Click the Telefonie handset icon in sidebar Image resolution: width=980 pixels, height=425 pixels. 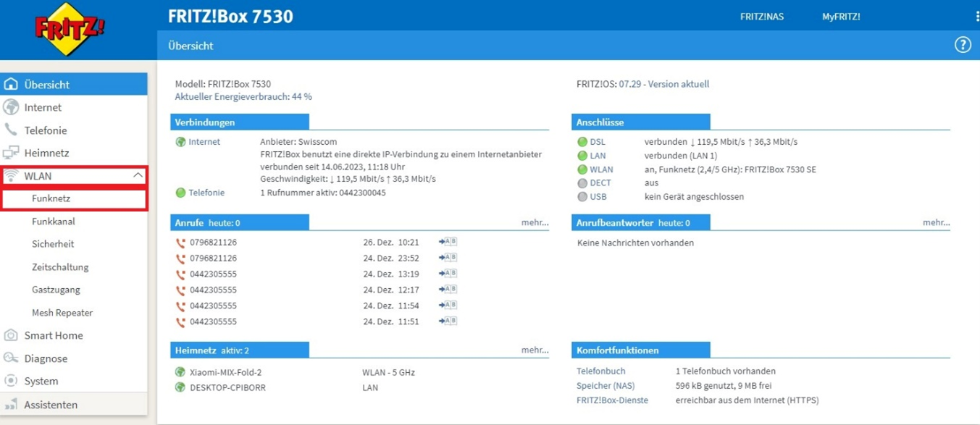coord(11,130)
